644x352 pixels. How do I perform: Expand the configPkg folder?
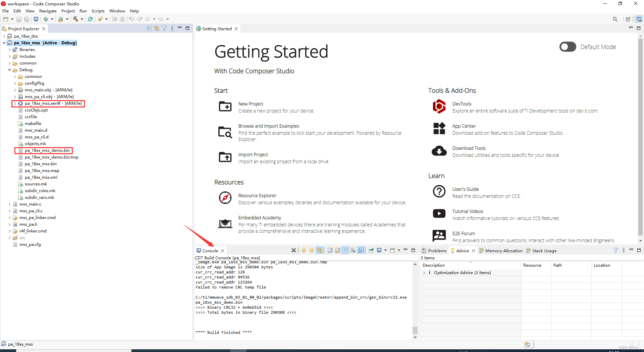(x=15, y=83)
